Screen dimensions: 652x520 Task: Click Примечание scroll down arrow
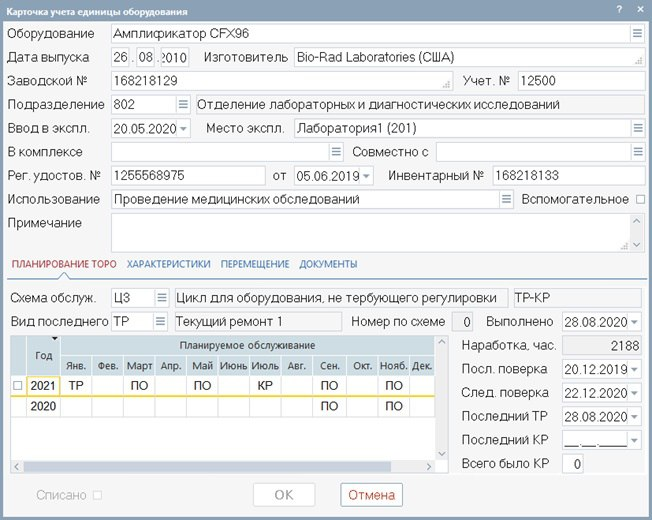pos(637,245)
